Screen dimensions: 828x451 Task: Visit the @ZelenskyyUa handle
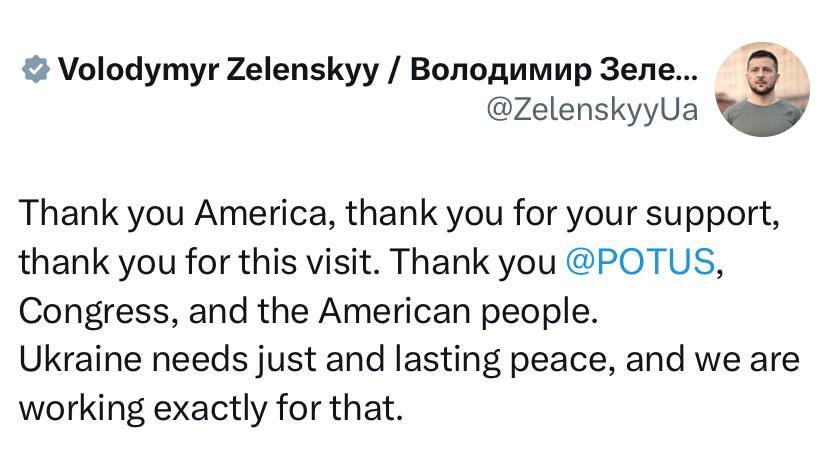click(x=592, y=110)
